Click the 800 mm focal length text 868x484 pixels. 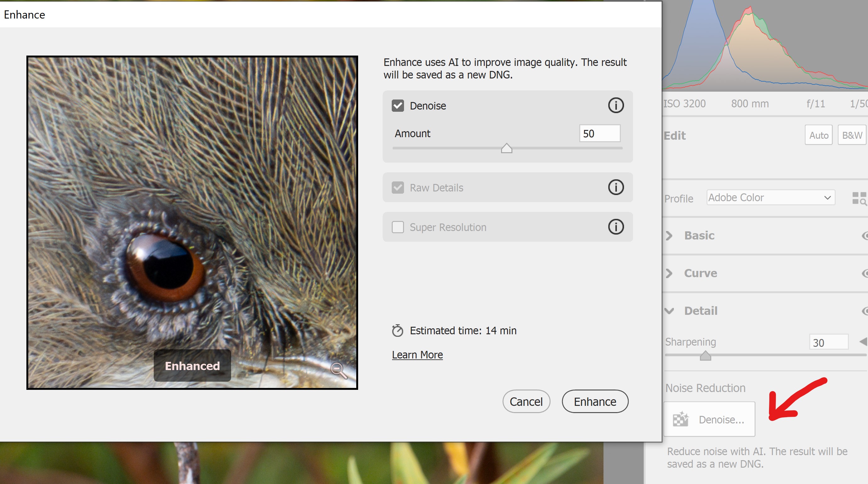(750, 103)
